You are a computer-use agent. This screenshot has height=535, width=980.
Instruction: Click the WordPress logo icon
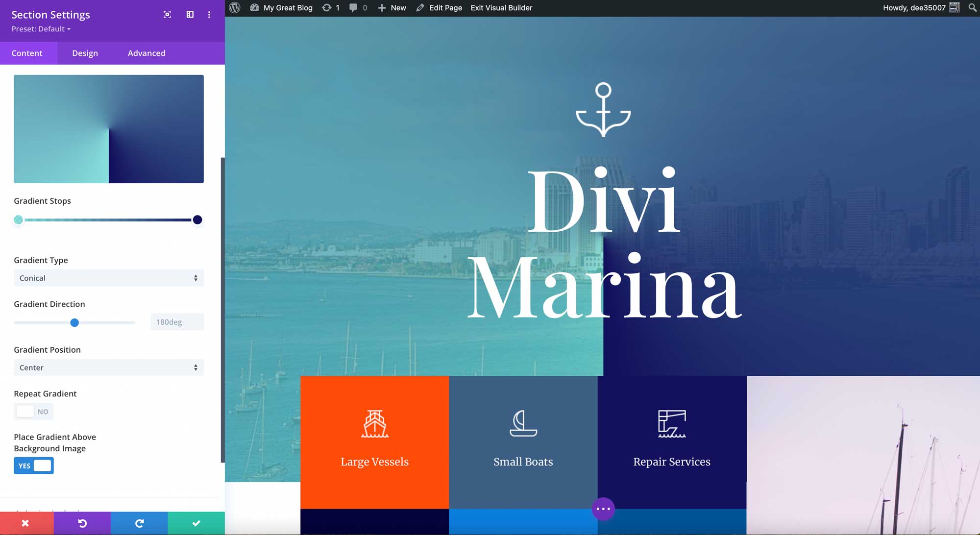[235, 8]
